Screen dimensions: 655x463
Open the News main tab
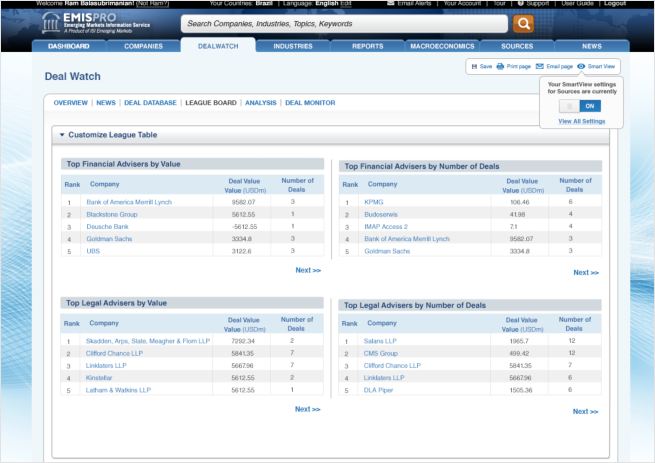tap(592, 46)
